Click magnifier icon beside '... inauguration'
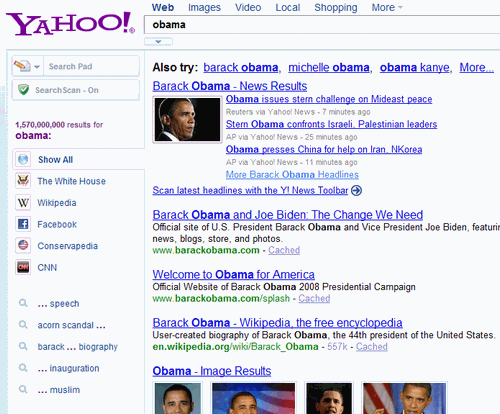Viewport: 500px width, 414px height. tap(23, 368)
